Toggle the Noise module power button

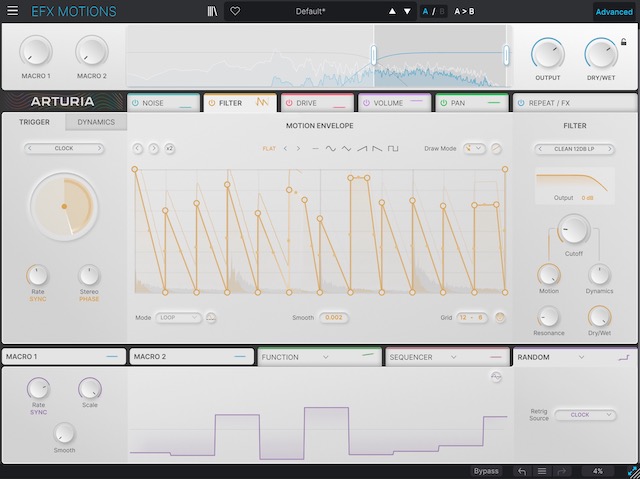(x=135, y=103)
